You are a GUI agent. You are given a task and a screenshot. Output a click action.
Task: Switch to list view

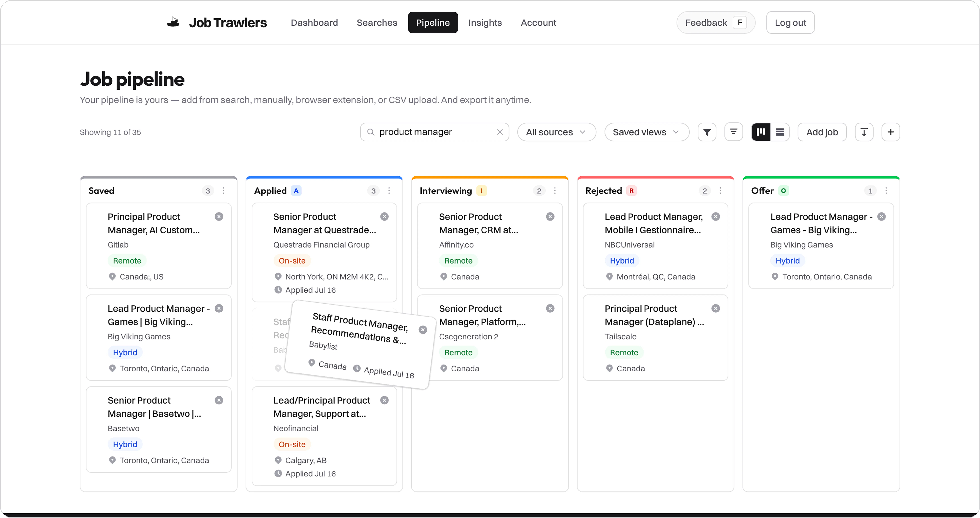pyautogui.click(x=780, y=132)
